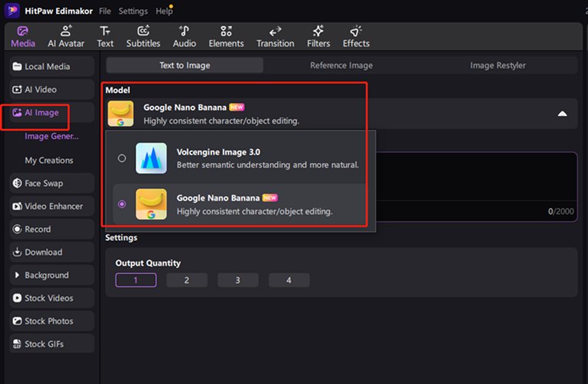Collapse the Model dropdown arrow
The image size is (588, 384).
562,114
